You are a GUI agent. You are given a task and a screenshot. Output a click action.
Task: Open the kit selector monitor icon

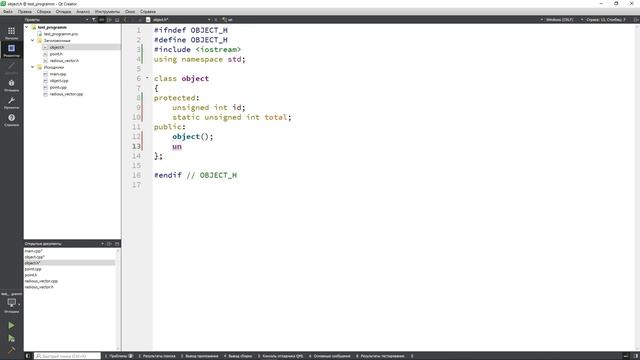tap(11, 302)
